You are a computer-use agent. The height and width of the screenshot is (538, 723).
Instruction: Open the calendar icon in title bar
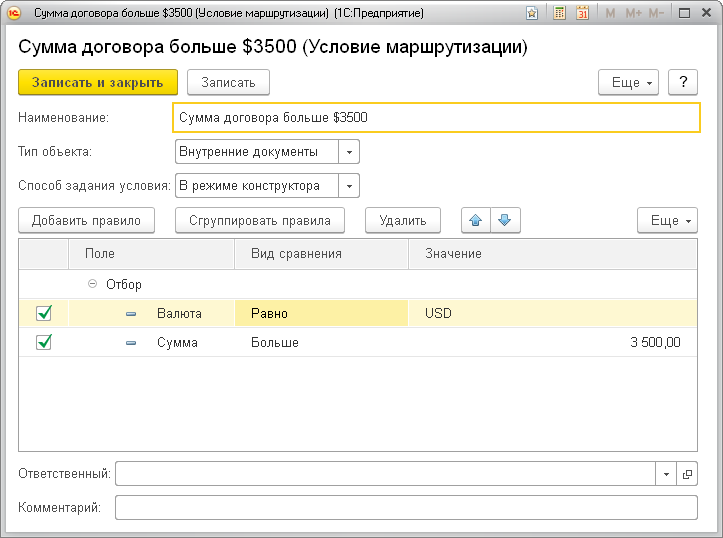[x=582, y=13]
